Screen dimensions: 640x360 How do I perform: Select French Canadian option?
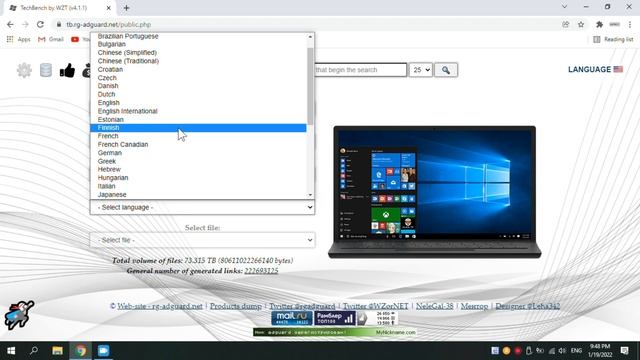point(198,144)
